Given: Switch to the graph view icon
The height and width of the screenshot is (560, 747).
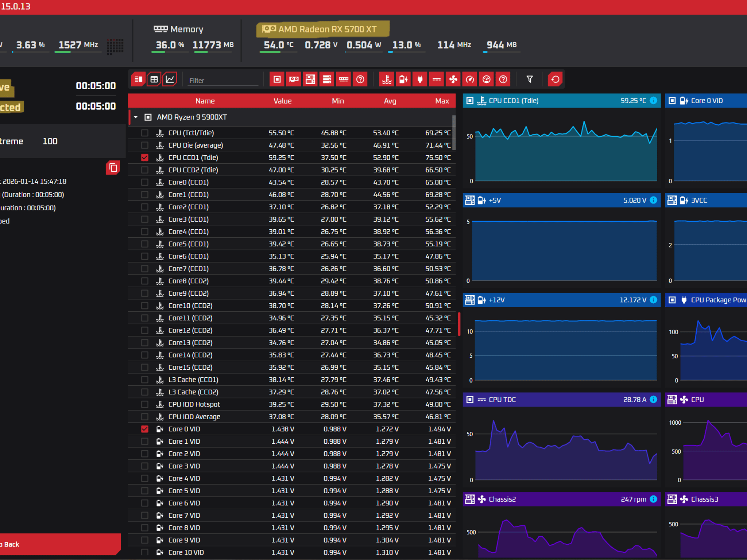Looking at the screenshot, I should [170, 79].
